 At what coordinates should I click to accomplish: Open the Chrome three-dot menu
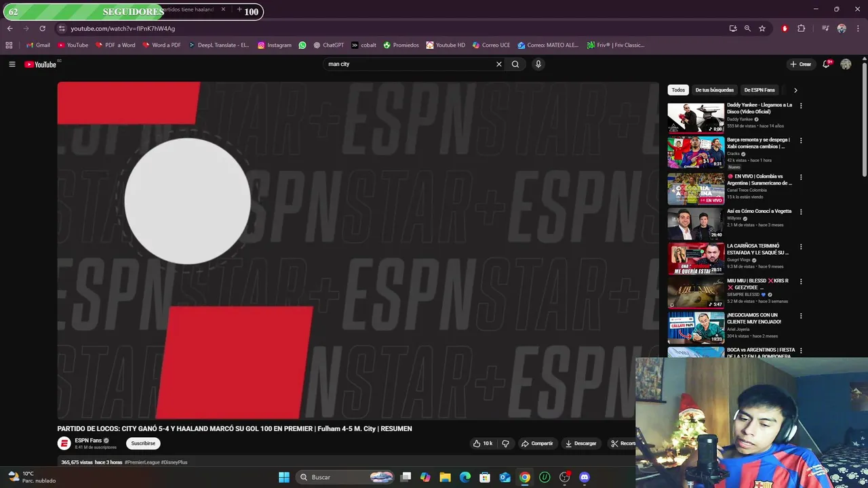click(857, 28)
